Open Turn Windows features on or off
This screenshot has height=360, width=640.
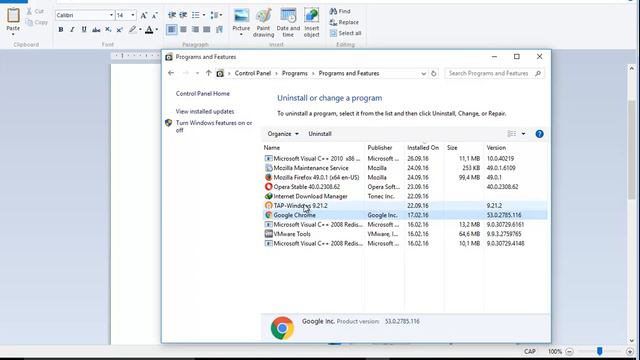coord(214,127)
